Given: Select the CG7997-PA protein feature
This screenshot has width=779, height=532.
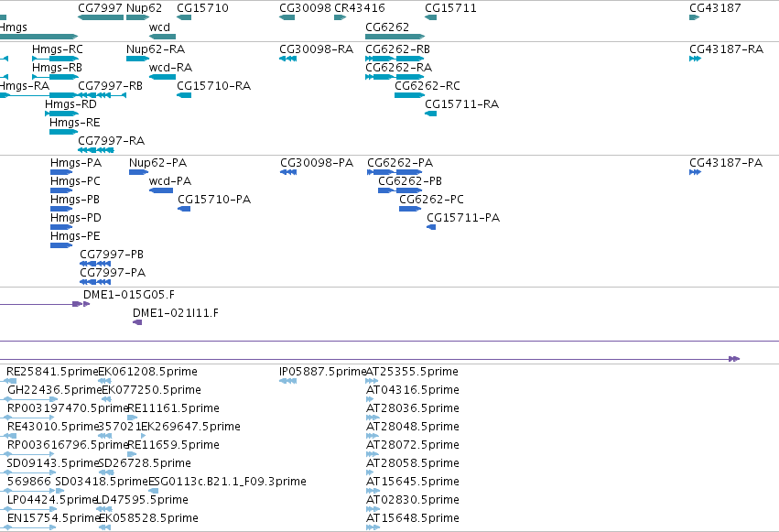Looking at the screenshot, I should point(95,282).
